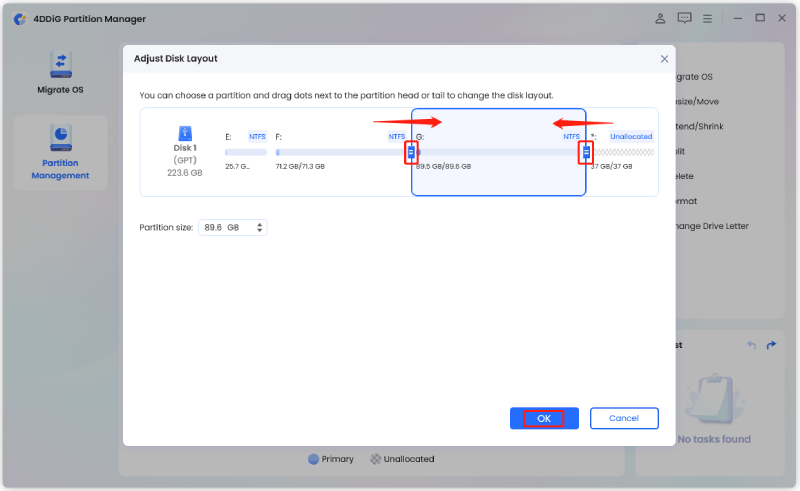This screenshot has width=800, height=491.
Task: Select the unallocated 37 GB space bar
Action: [x=622, y=152]
